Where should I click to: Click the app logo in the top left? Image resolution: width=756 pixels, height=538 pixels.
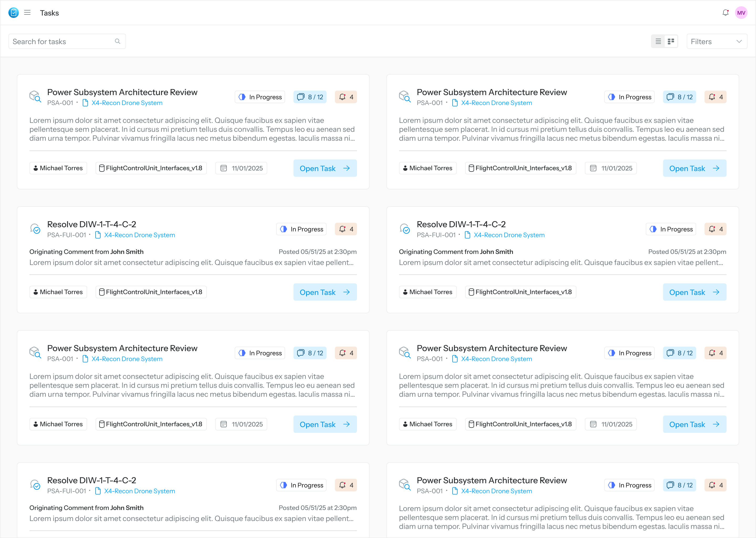(x=14, y=13)
